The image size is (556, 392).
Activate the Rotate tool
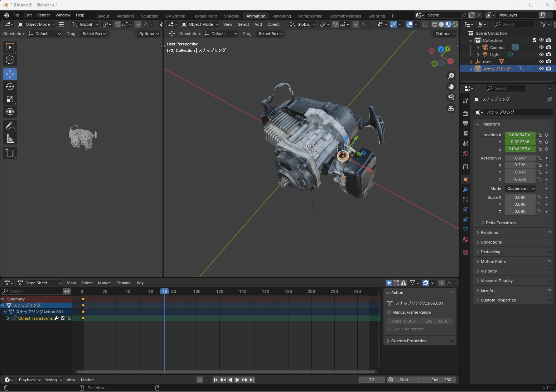(x=10, y=87)
